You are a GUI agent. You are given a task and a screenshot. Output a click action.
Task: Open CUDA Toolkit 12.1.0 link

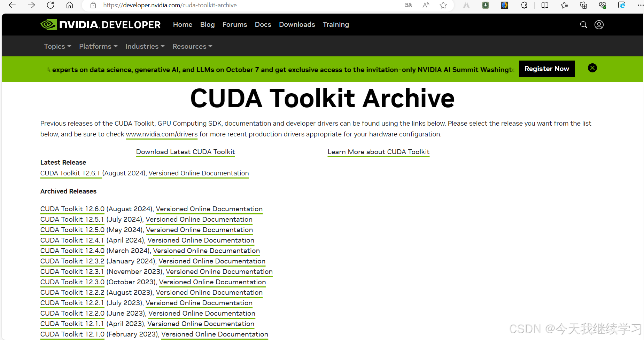pyautogui.click(x=72, y=334)
